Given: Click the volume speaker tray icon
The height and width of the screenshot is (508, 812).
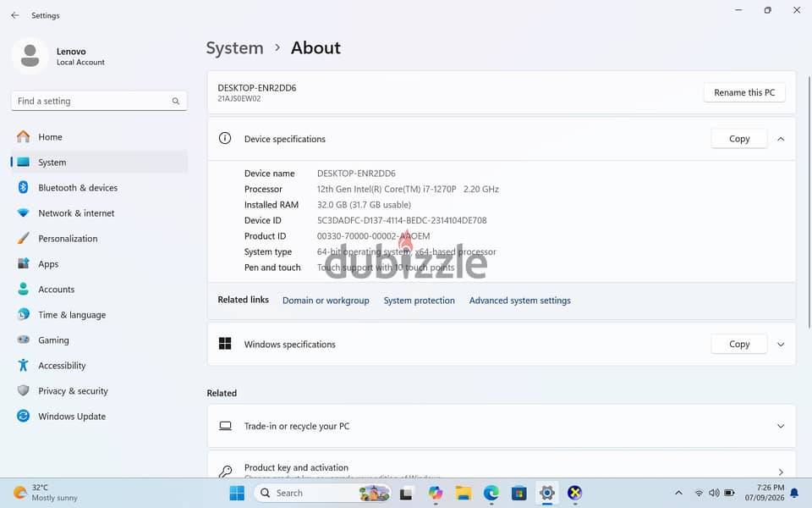Looking at the screenshot, I should click(714, 493).
